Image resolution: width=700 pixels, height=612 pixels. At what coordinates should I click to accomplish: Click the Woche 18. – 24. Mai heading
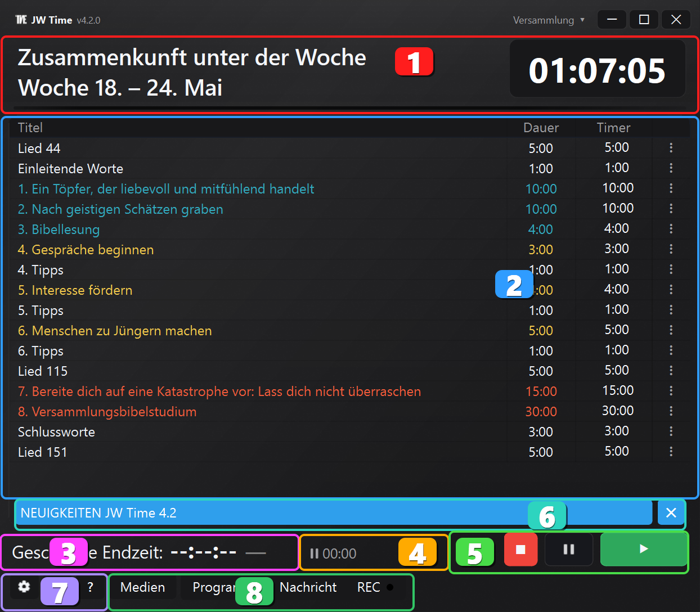click(120, 88)
